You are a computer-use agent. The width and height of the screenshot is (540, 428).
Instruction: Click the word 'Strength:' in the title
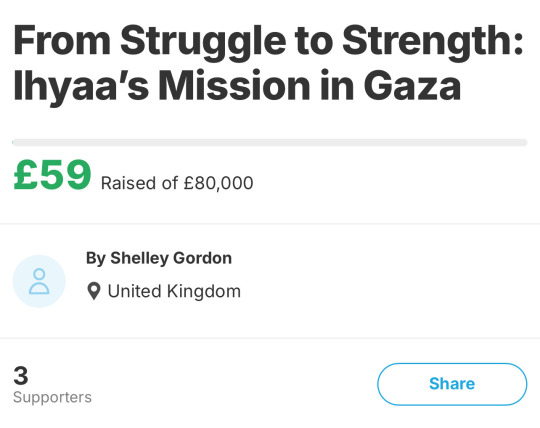pyautogui.click(x=433, y=41)
